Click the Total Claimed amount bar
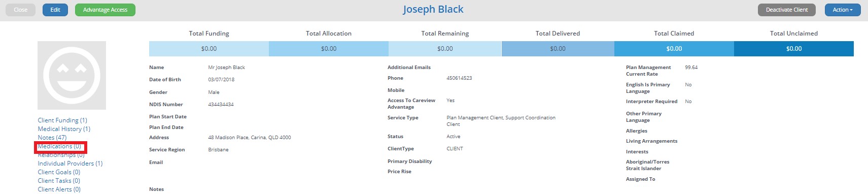Image resolution: width=868 pixels, height=194 pixels. (x=674, y=49)
